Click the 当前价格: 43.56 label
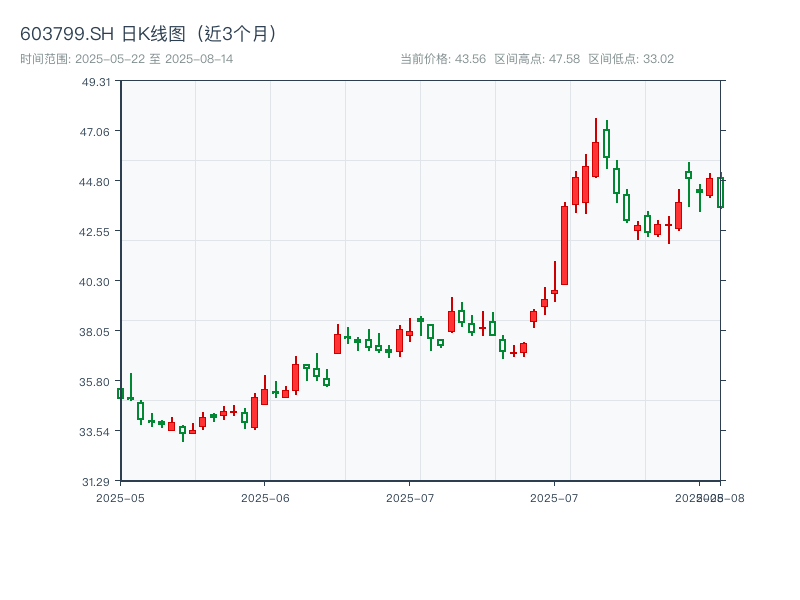The image size is (800, 600). (x=443, y=59)
